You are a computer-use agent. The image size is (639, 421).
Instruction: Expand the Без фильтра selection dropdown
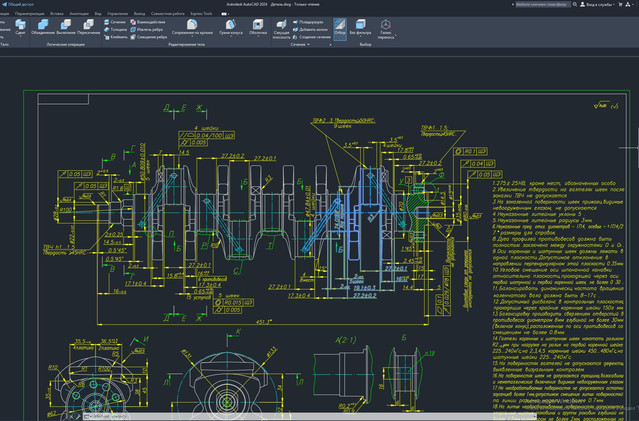tap(360, 28)
